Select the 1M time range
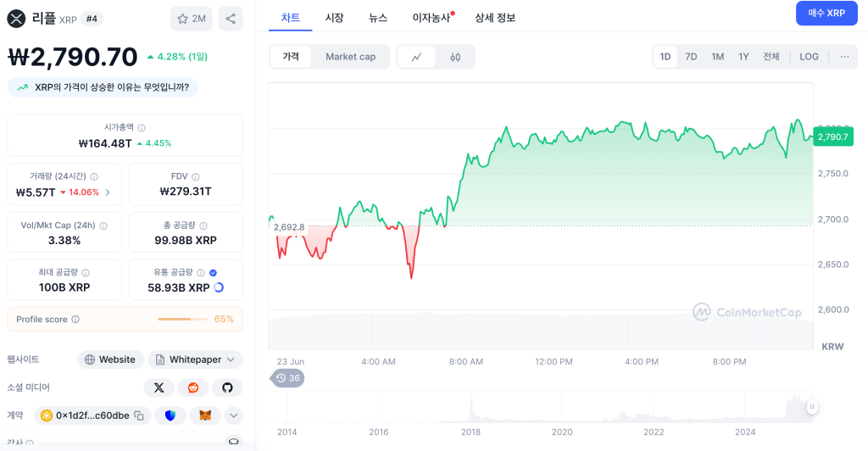The width and height of the screenshot is (868, 451). 717,57
